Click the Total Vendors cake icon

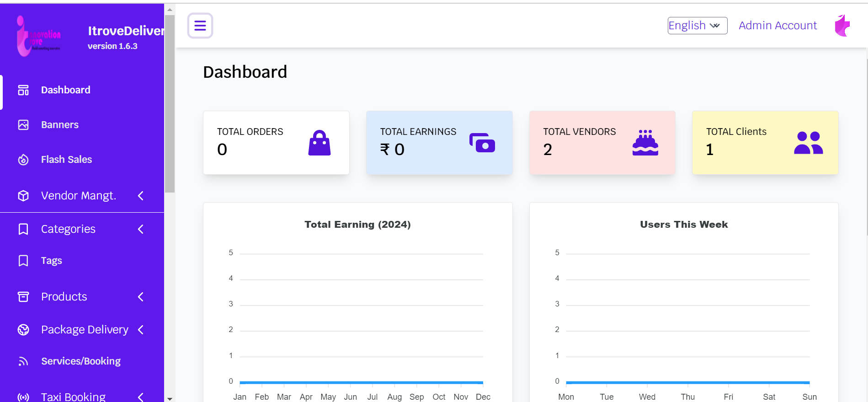[x=645, y=143]
